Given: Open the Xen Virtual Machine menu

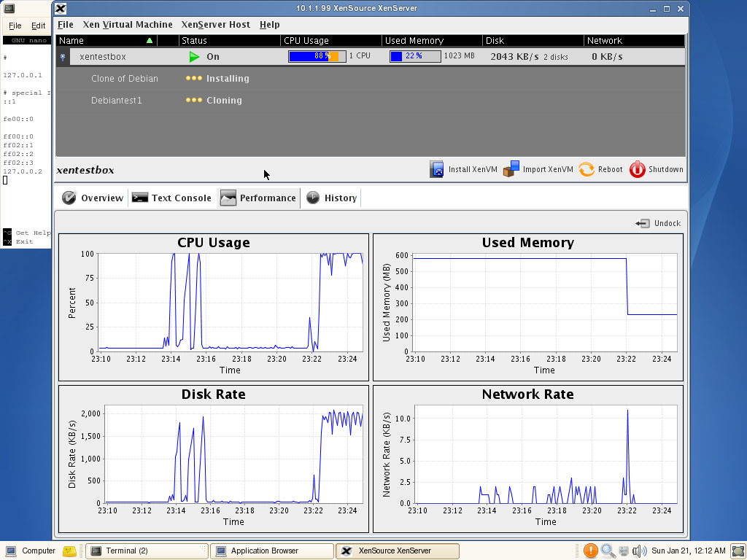Looking at the screenshot, I should pos(127,25).
